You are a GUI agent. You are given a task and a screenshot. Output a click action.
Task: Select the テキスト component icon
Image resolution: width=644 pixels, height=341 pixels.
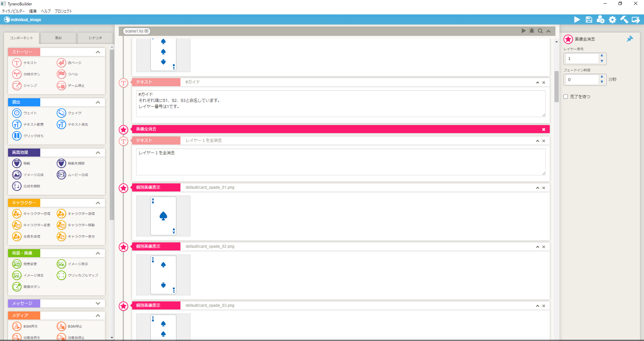click(x=17, y=63)
